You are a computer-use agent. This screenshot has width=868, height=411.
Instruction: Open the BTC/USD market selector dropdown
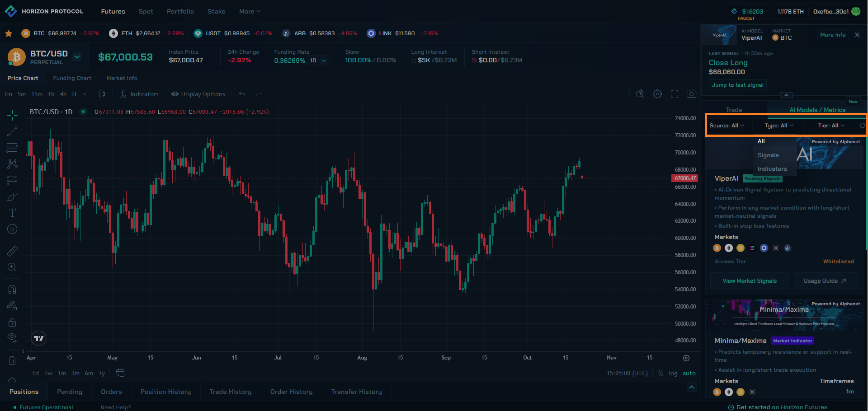(77, 57)
